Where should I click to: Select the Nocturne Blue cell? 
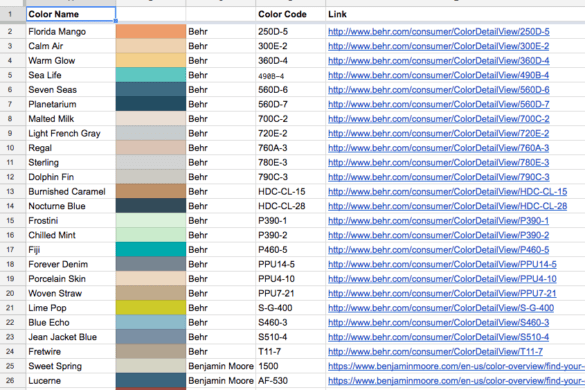click(71, 206)
